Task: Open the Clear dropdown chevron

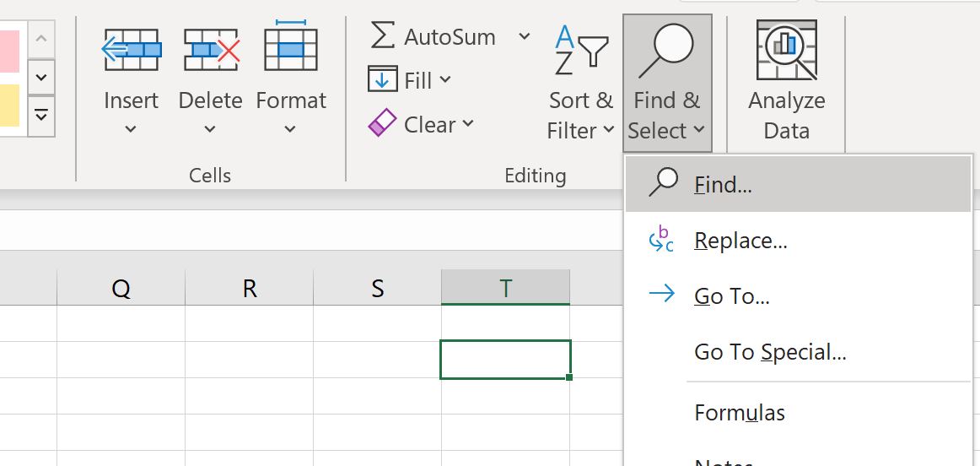Action: 468,123
